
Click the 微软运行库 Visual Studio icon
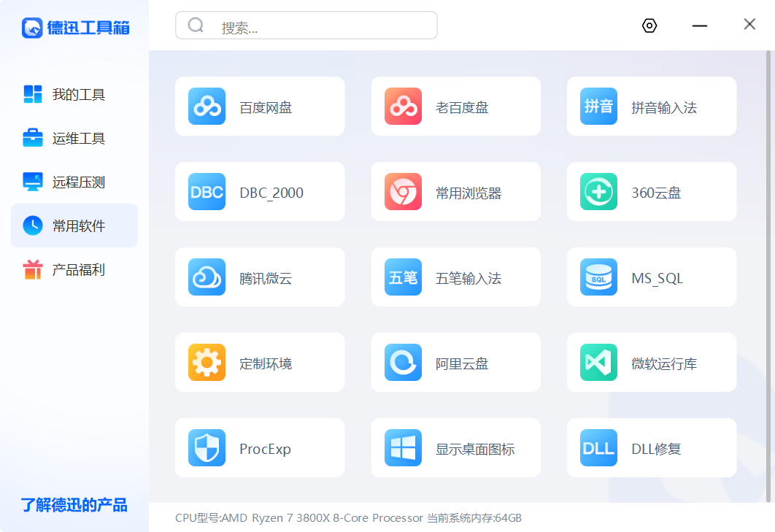pyautogui.click(x=598, y=363)
